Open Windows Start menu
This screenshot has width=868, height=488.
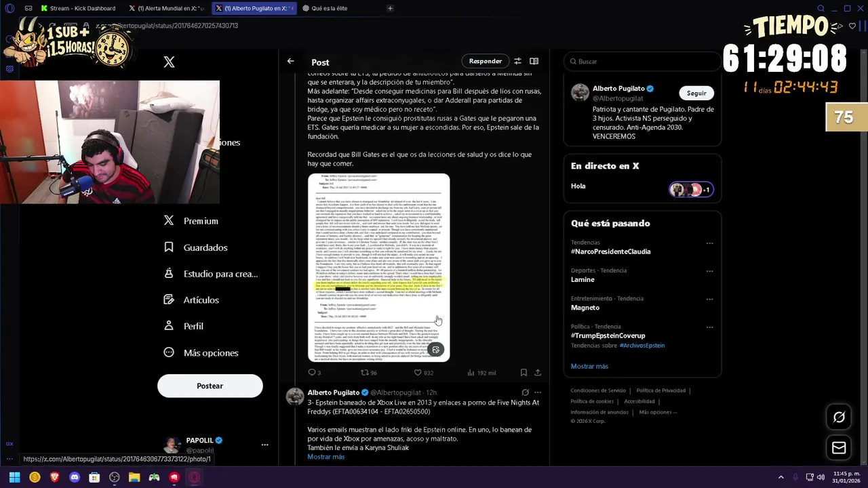14,477
